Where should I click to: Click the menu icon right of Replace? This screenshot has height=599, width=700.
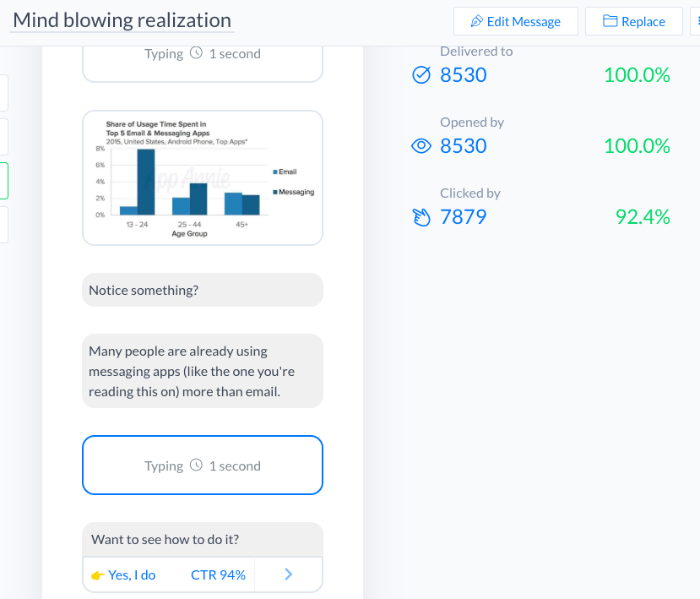[x=694, y=22]
